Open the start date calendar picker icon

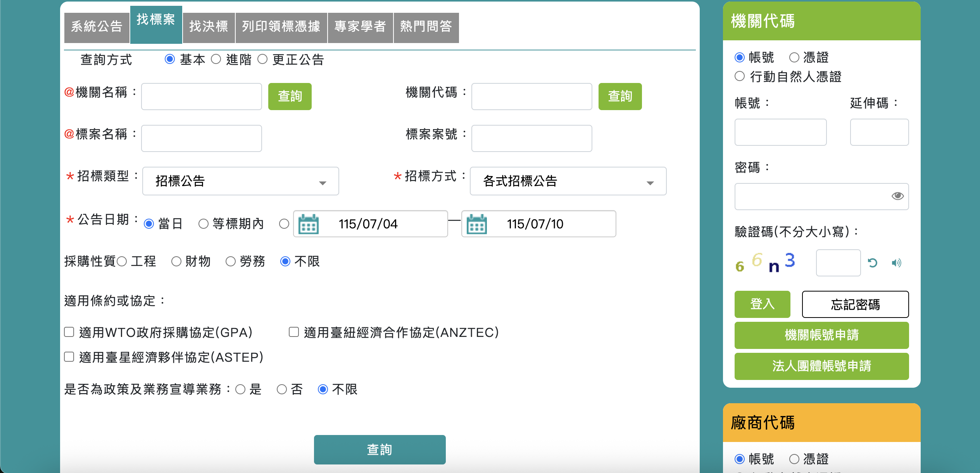tap(309, 224)
